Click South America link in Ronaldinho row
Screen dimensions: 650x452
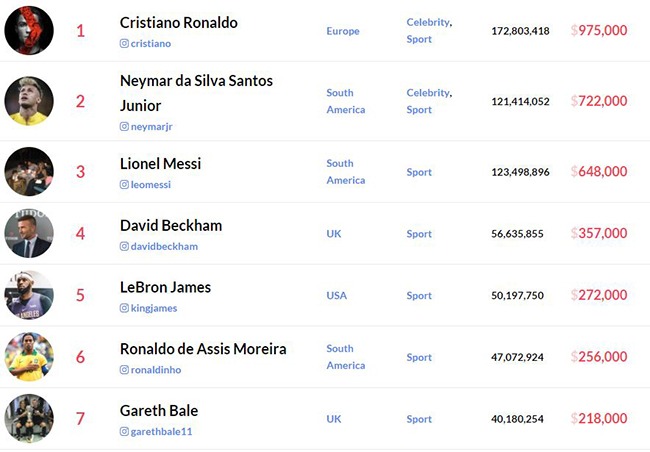346,357
